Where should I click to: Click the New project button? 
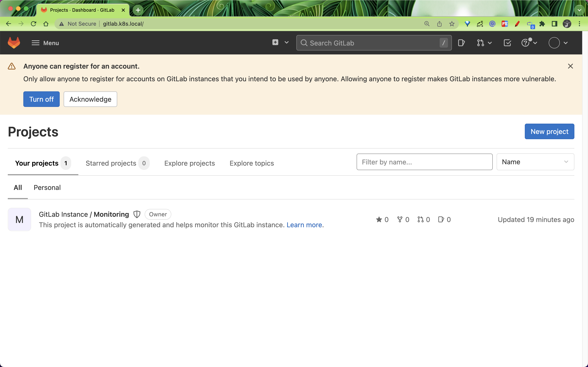click(x=549, y=131)
